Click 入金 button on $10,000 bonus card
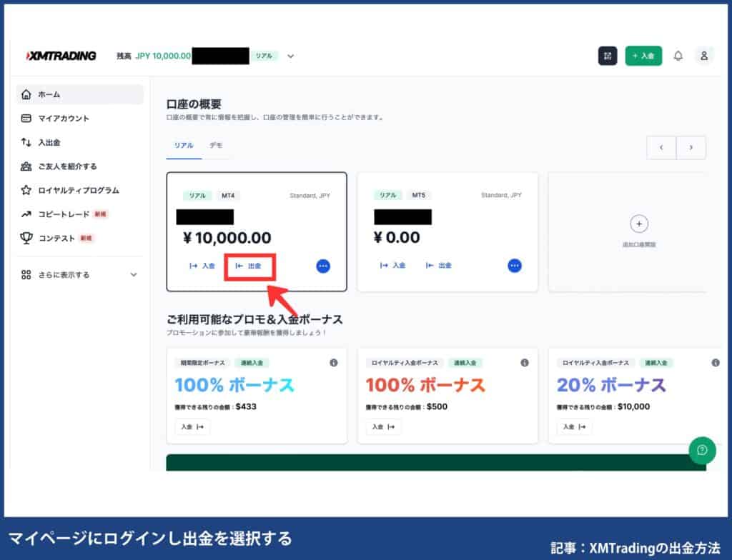The width and height of the screenshot is (732, 560). pyautogui.click(x=574, y=427)
